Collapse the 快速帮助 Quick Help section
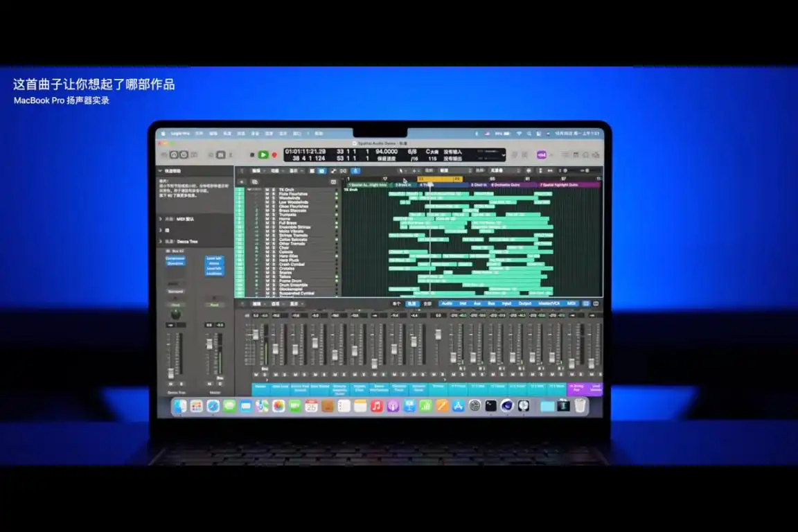The width and height of the screenshot is (798, 532). tap(160, 171)
